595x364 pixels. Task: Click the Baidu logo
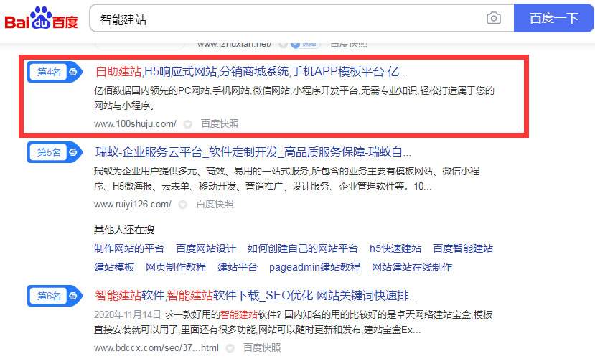point(41,18)
